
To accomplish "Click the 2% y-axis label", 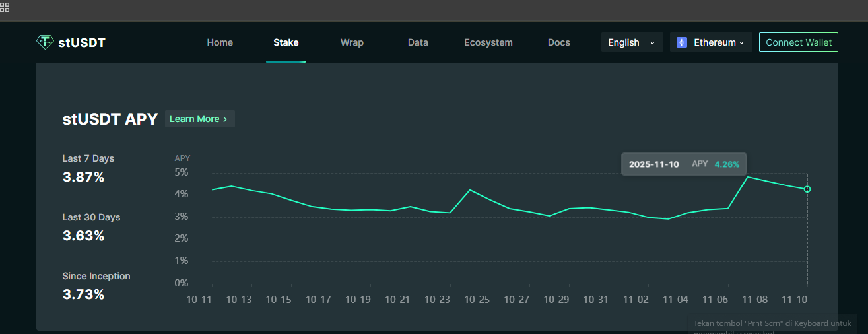I will [182, 238].
